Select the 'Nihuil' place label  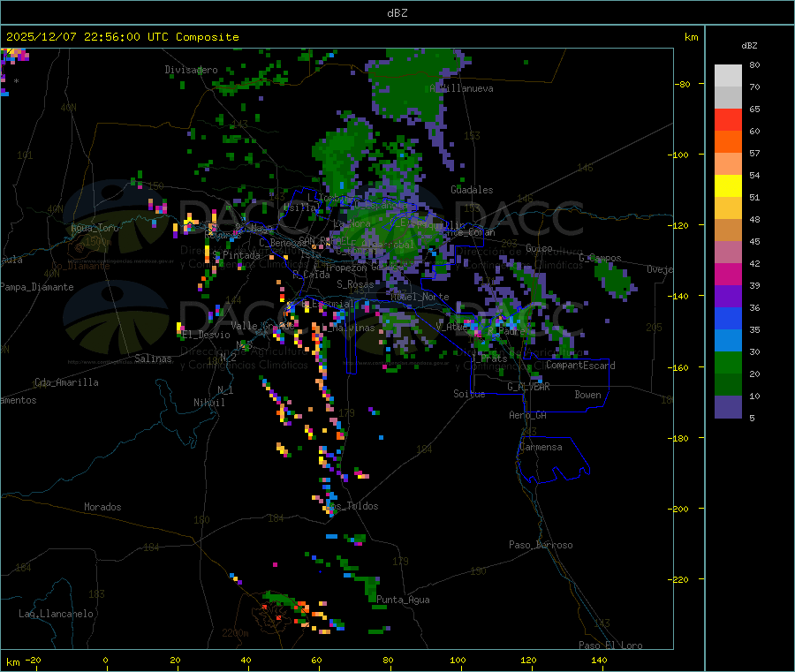click(209, 403)
